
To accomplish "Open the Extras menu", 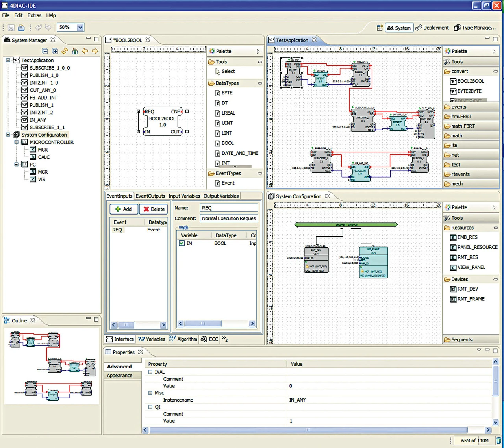I will coord(34,15).
